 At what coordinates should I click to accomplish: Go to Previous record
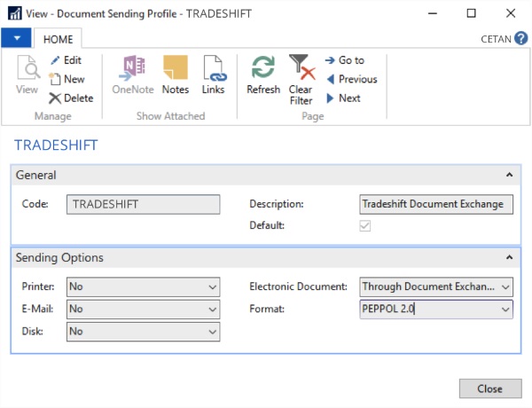point(352,80)
